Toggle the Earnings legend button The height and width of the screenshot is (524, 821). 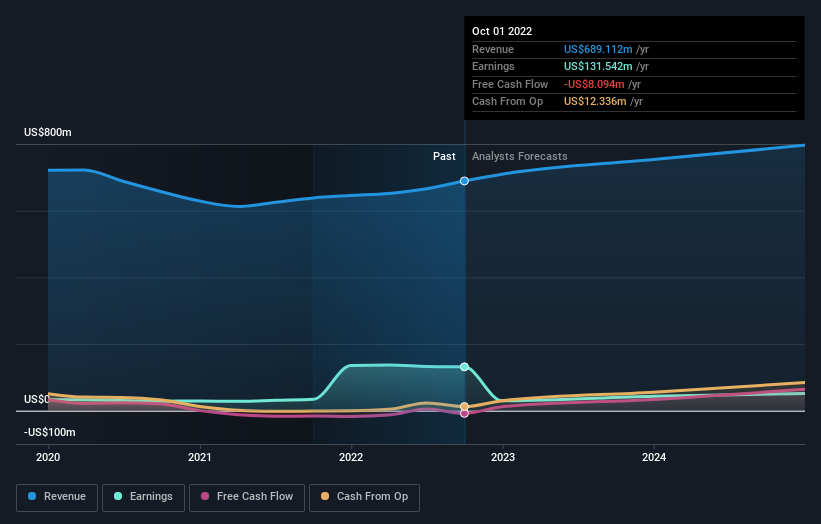coord(143,497)
